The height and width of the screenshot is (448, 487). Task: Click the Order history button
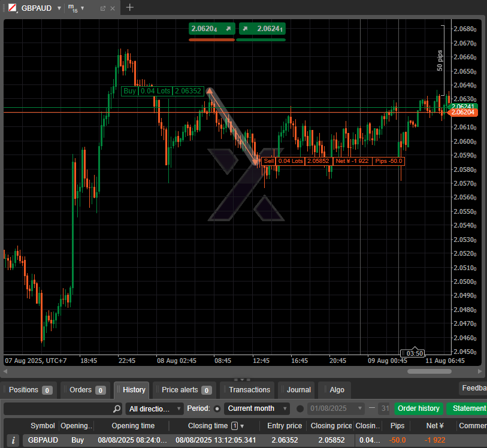coord(419,408)
